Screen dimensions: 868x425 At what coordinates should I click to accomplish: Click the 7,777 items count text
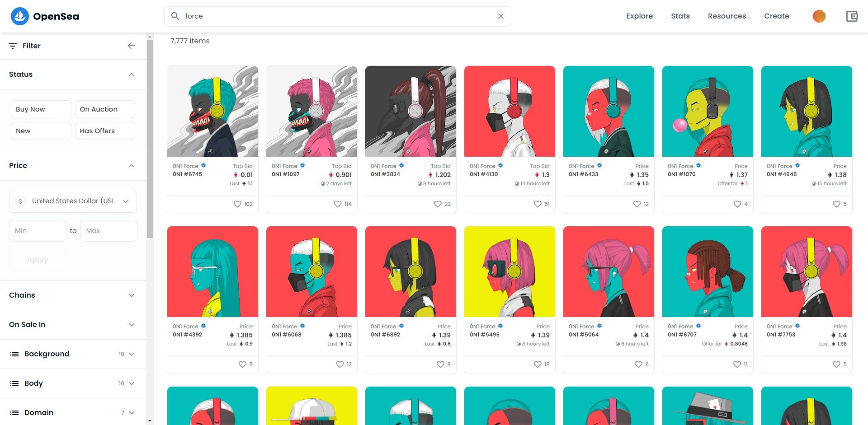[x=190, y=41]
